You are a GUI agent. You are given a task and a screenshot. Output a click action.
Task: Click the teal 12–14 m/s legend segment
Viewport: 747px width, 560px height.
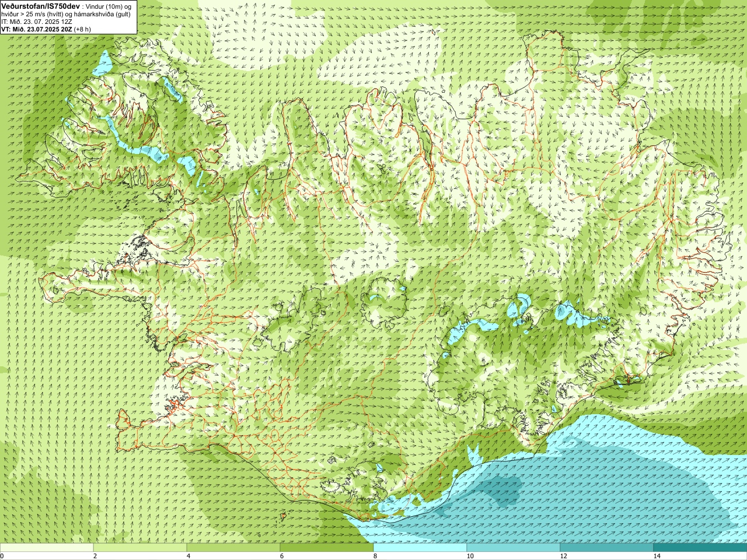[x=607, y=548]
